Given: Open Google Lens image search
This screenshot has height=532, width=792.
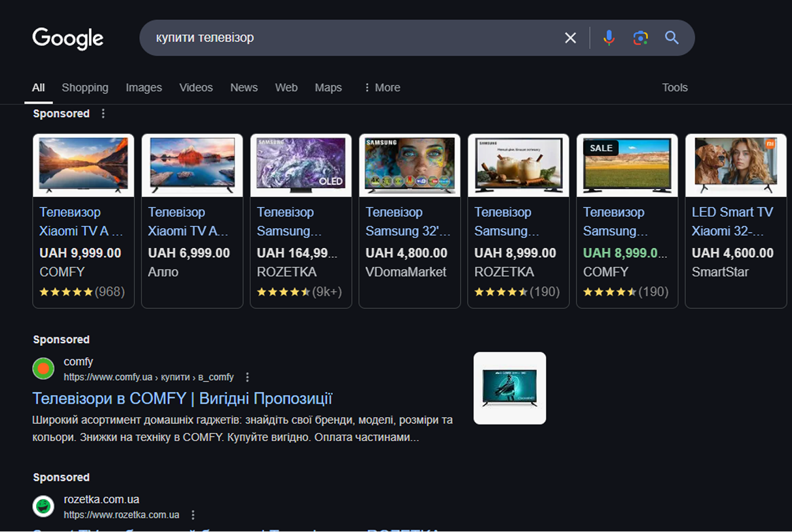Looking at the screenshot, I should (x=640, y=38).
